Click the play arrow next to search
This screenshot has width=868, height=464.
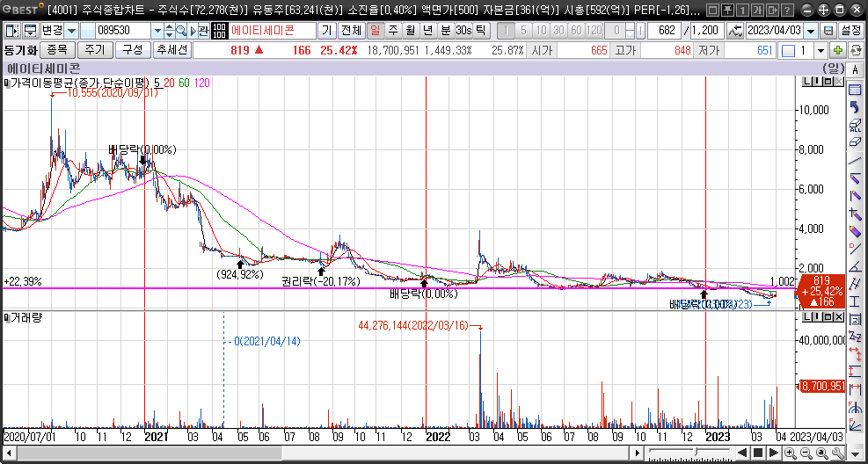(193, 31)
